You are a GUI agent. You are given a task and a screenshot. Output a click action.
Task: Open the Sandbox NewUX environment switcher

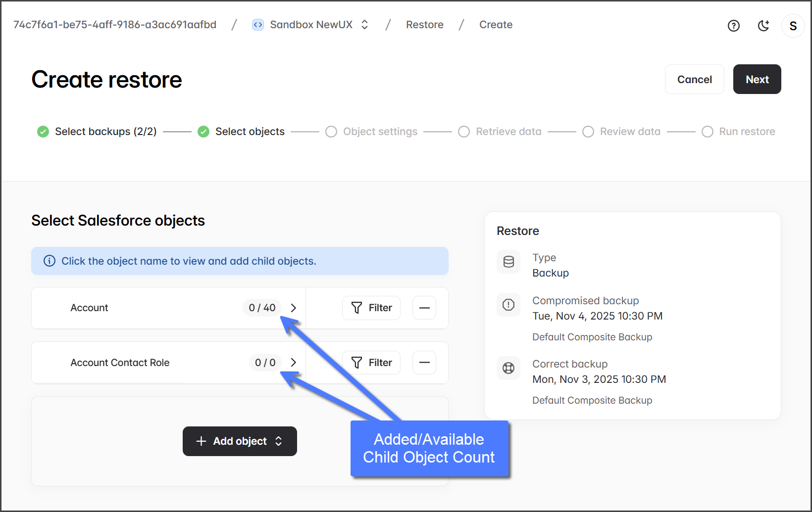coord(310,25)
